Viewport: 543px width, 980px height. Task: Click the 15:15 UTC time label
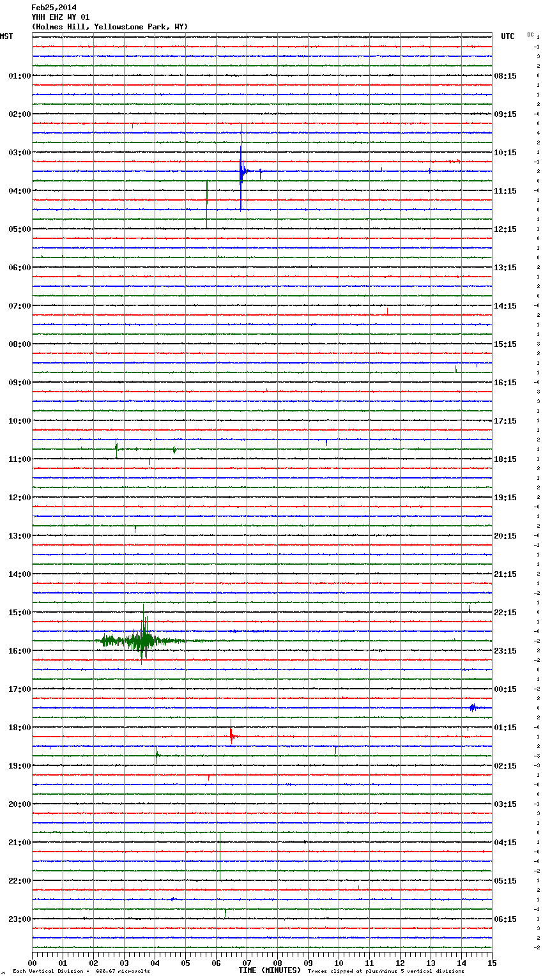coord(505,344)
